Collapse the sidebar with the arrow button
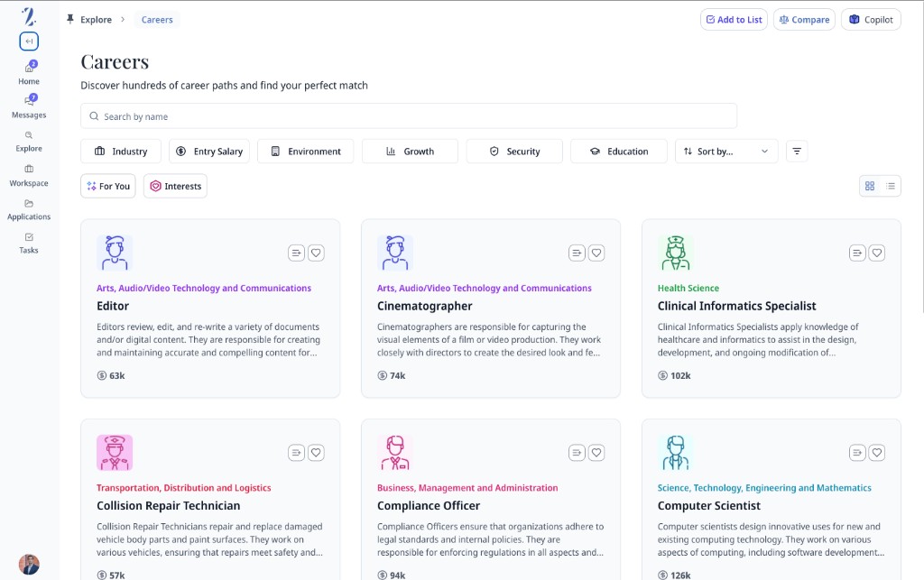Image resolution: width=924 pixels, height=580 pixels. pyautogui.click(x=29, y=41)
